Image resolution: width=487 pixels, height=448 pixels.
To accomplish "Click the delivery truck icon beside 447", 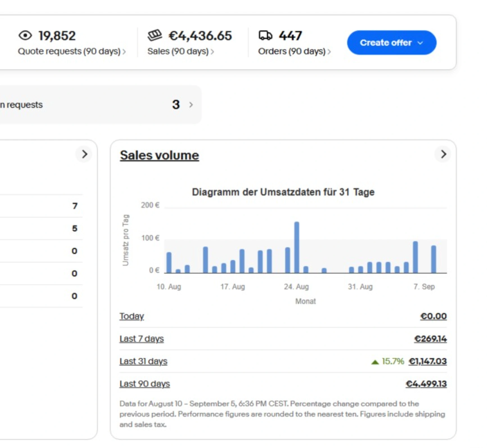I will tap(265, 35).
